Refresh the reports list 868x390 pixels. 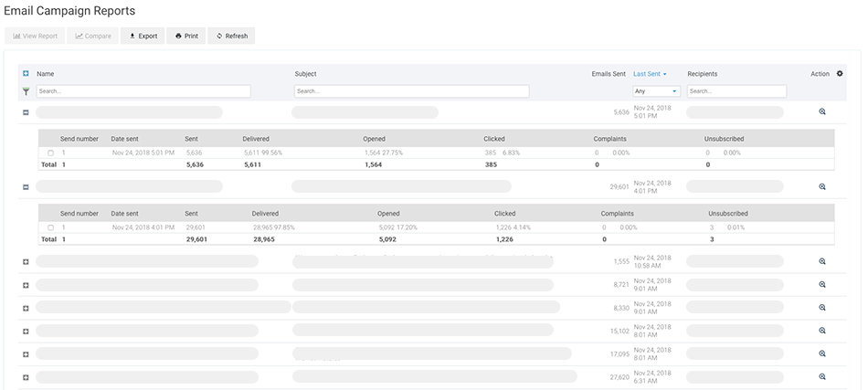pos(231,36)
